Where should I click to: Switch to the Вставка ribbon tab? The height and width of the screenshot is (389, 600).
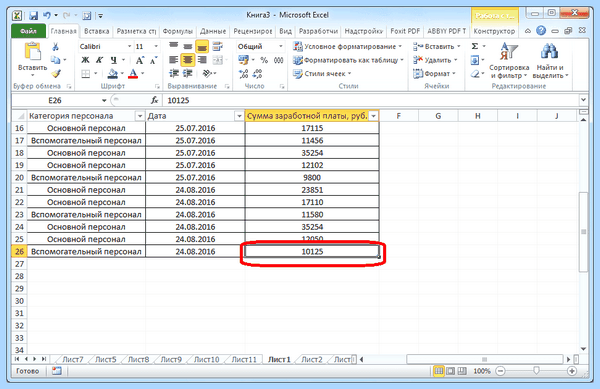[x=96, y=31]
